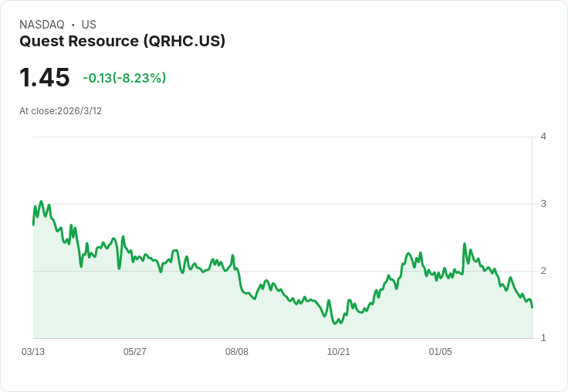The width and height of the screenshot is (568, 392).
Task: Select the NASDAQ exchange label
Action: (42, 25)
